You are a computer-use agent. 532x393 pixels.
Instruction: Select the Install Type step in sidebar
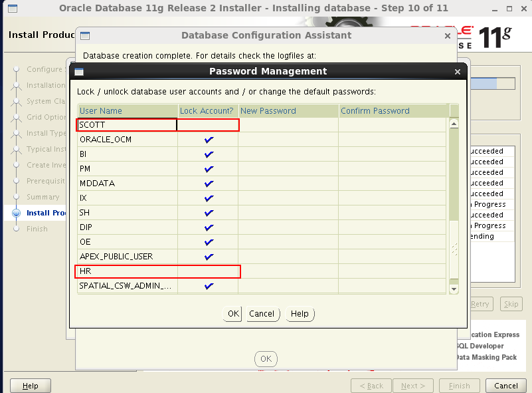tap(46, 133)
